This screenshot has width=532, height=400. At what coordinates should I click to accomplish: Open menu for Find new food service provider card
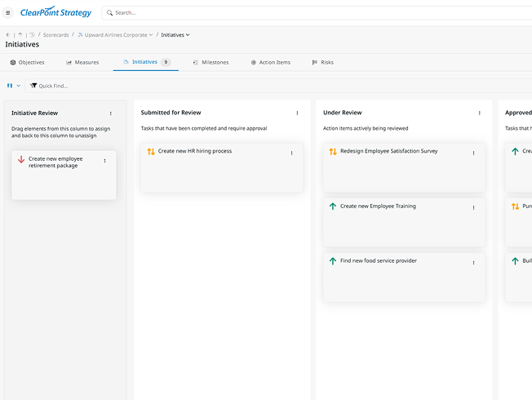(x=473, y=263)
